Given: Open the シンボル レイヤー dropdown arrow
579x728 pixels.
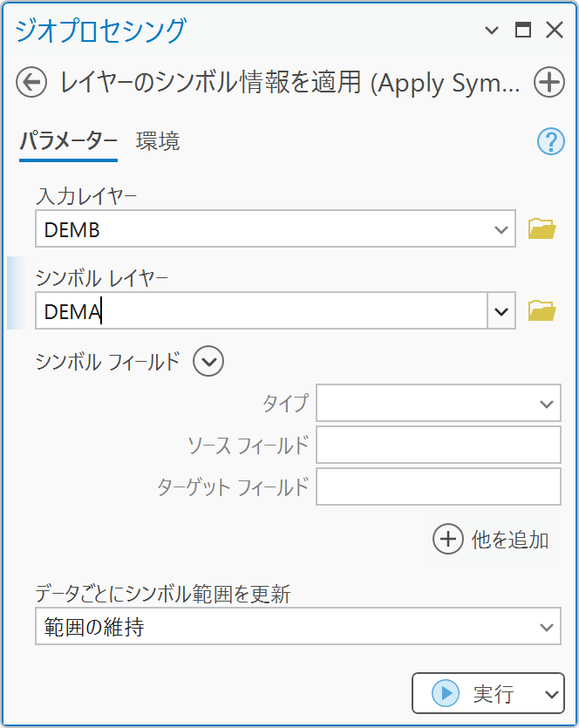Looking at the screenshot, I should [501, 310].
